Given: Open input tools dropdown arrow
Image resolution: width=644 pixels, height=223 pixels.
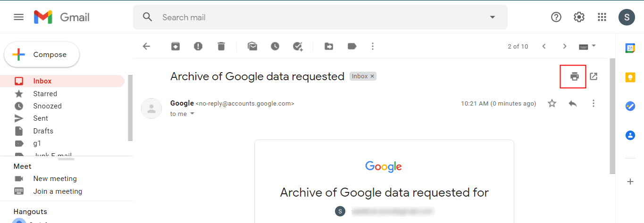Looking at the screenshot, I should click(594, 46).
